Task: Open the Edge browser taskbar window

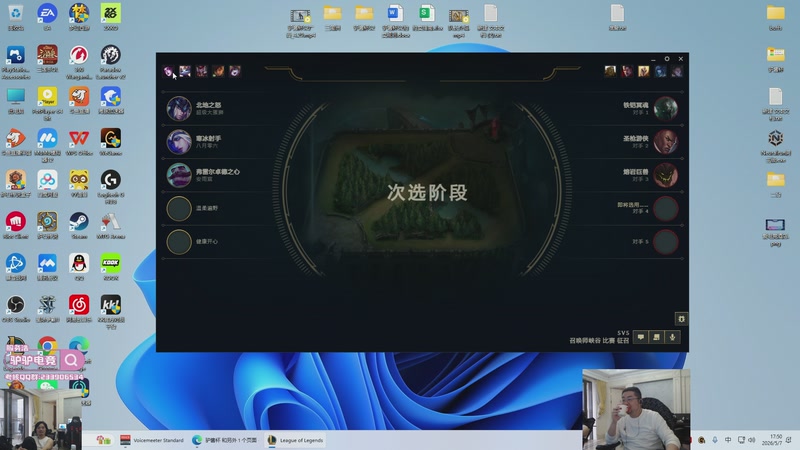Action: (x=224, y=440)
